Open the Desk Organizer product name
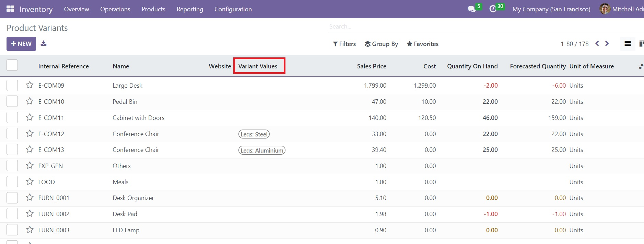Image resolution: width=644 pixels, height=244 pixels. coord(133,198)
